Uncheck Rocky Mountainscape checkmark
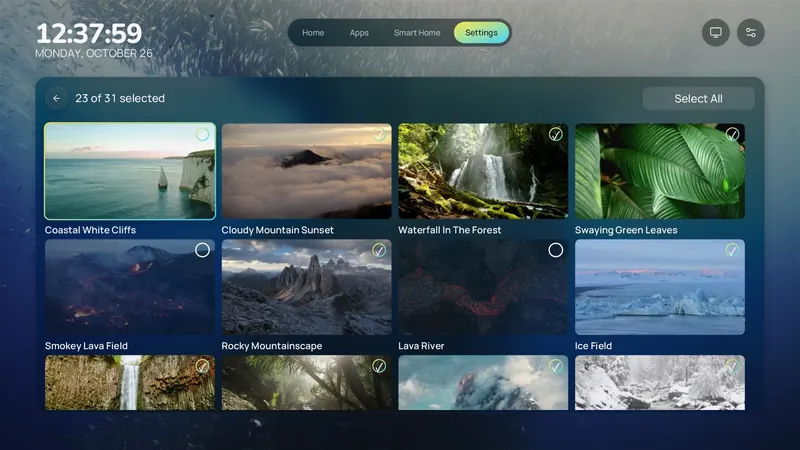 [x=379, y=250]
